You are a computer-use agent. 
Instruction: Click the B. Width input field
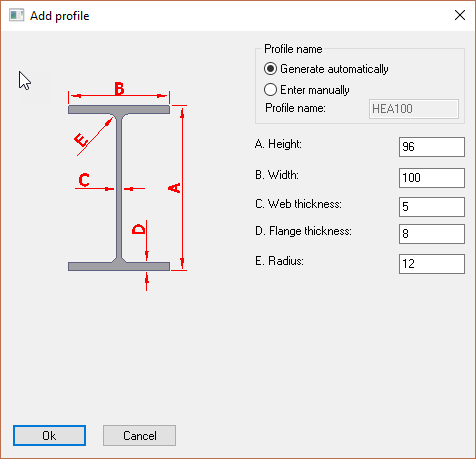tap(432, 178)
